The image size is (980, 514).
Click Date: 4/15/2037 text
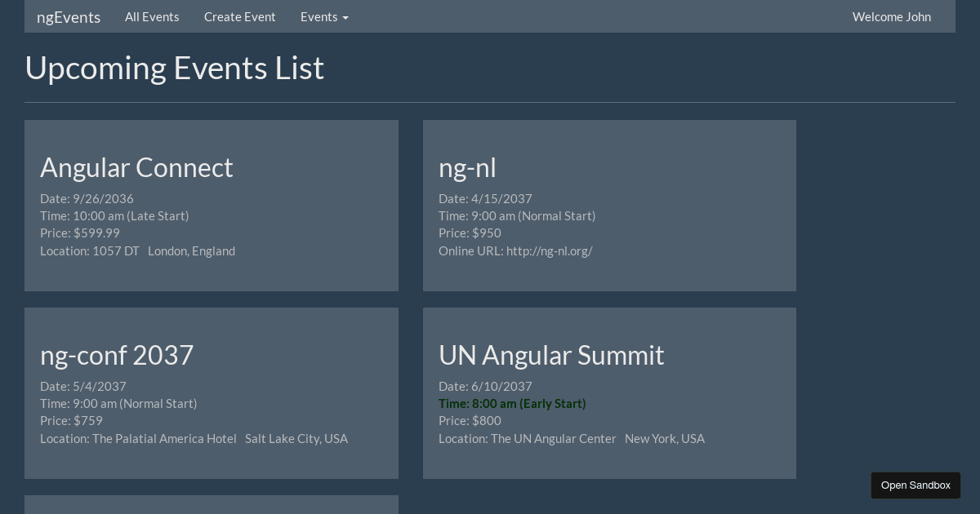coord(485,198)
